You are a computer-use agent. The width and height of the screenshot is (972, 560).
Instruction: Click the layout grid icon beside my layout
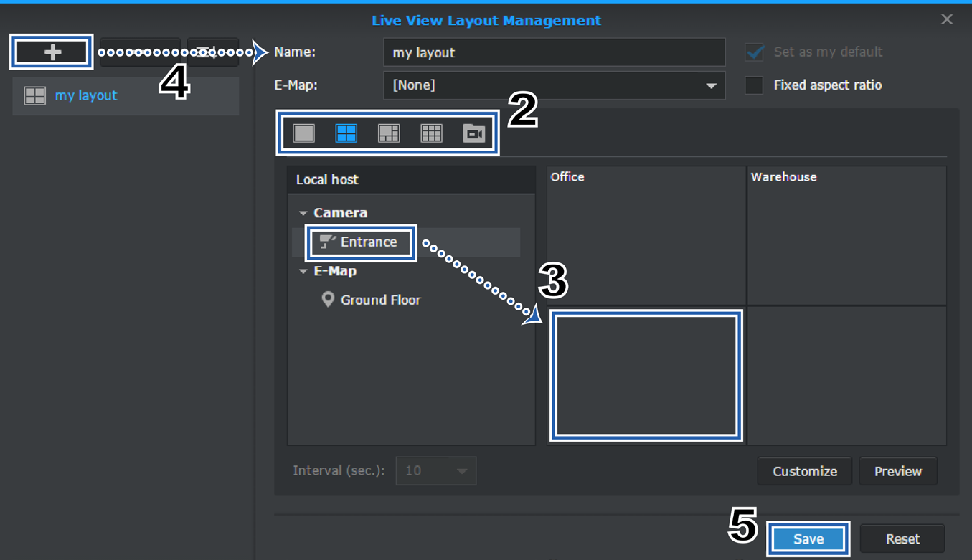click(x=34, y=95)
